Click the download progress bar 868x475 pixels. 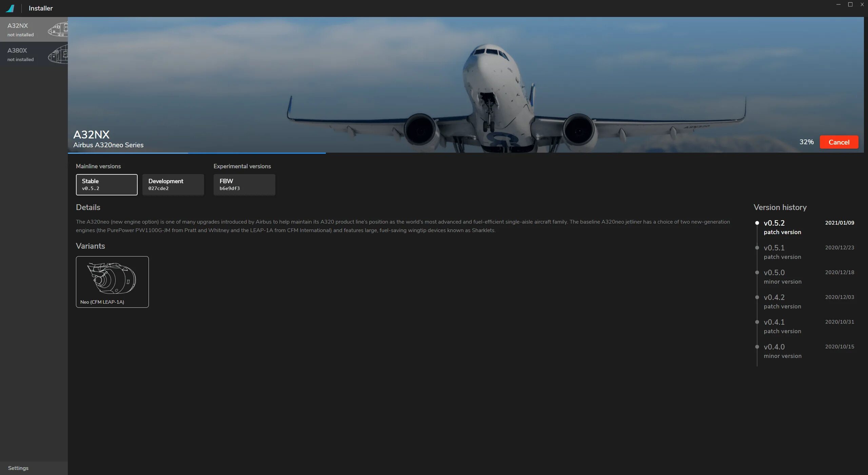pyautogui.click(x=197, y=153)
